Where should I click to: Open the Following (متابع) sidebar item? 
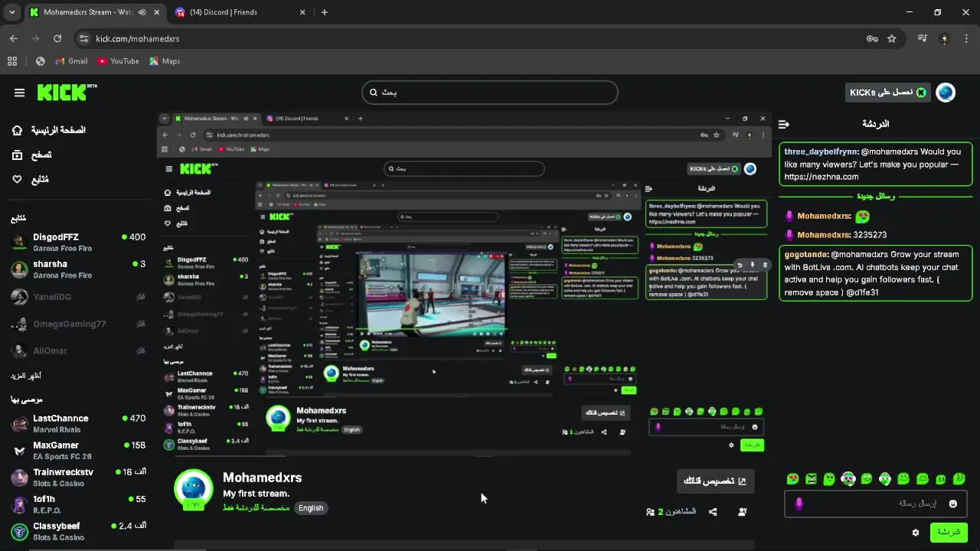pyautogui.click(x=31, y=179)
